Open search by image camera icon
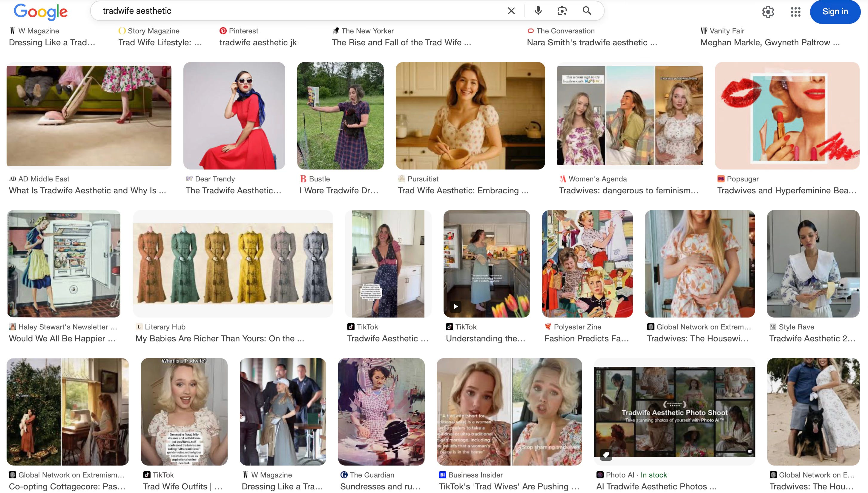This screenshot has height=493, width=868. (562, 11)
